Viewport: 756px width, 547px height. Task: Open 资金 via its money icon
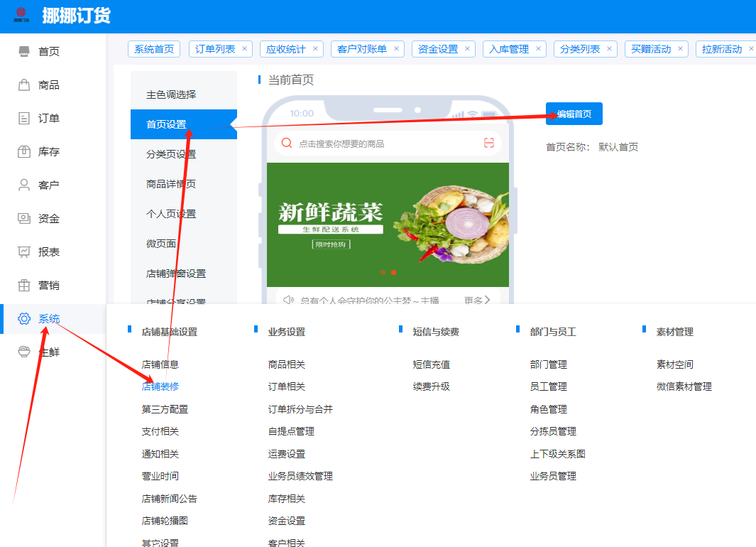[x=24, y=218]
